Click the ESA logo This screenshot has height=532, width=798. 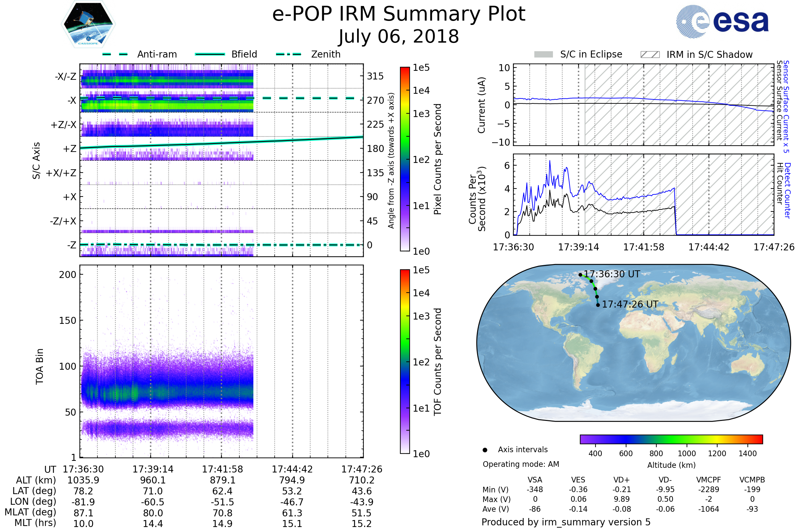[722, 21]
